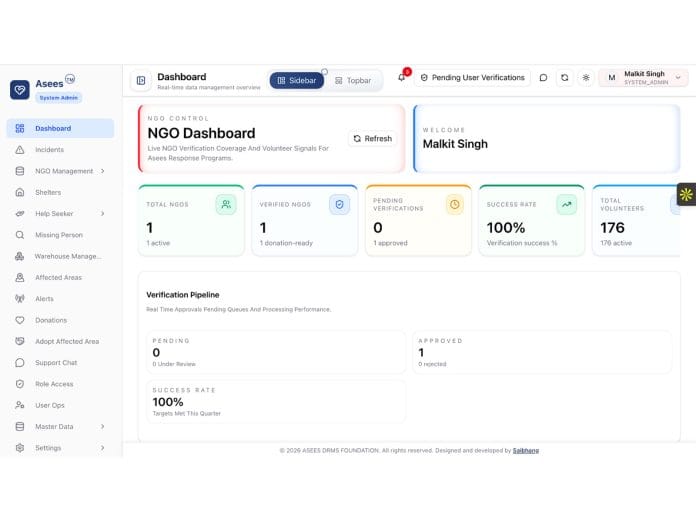Expand the Help Seeker submenu chevron
The width and height of the screenshot is (696, 522).
pyautogui.click(x=103, y=214)
